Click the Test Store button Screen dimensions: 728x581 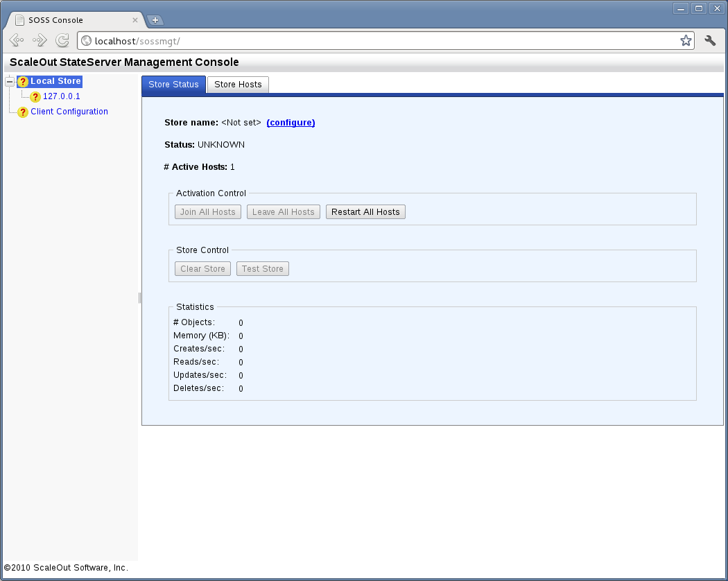coord(262,269)
